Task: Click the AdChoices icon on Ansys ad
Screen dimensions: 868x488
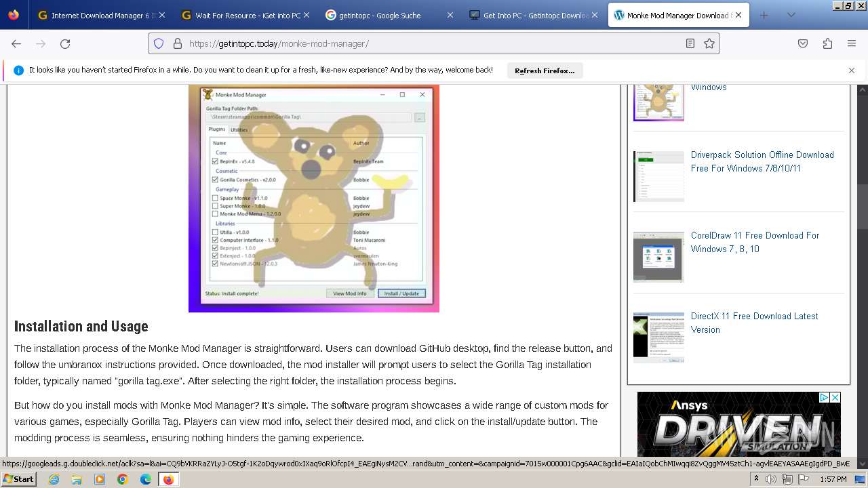Action: click(x=824, y=397)
